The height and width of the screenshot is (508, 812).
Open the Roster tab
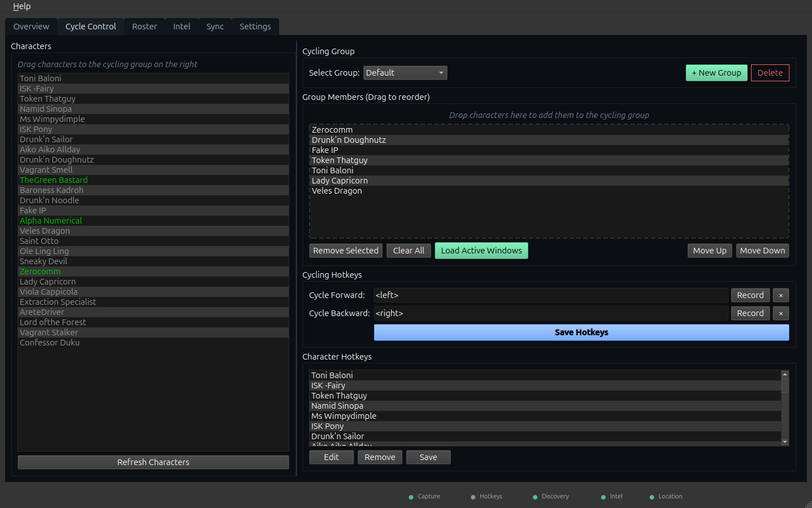click(x=144, y=27)
